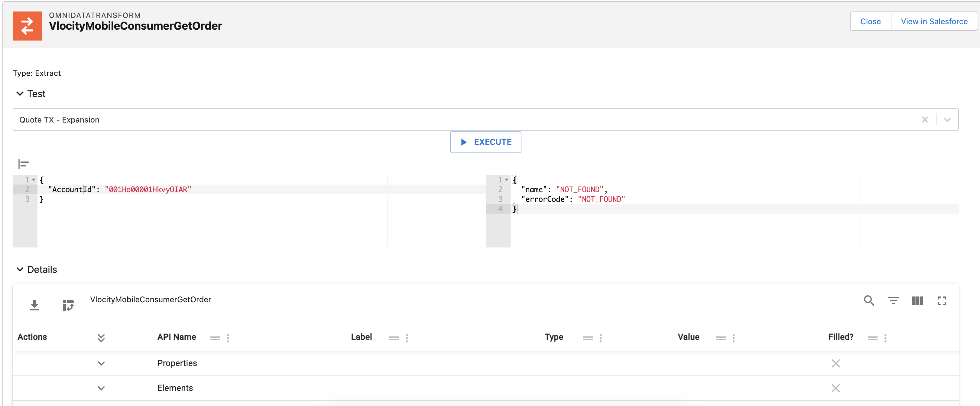Click the Value column resize handle icon
The image size is (980, 406).
tap(721, 338)
